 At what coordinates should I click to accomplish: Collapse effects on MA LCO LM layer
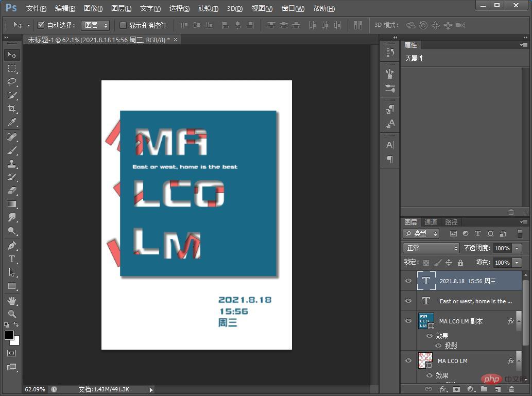(x=519, y=360)
